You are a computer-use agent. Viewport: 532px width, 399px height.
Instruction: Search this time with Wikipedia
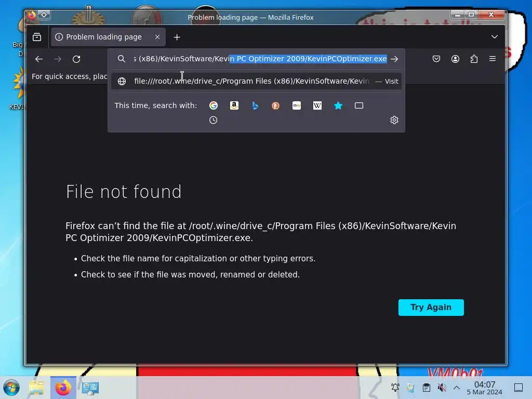317,105
